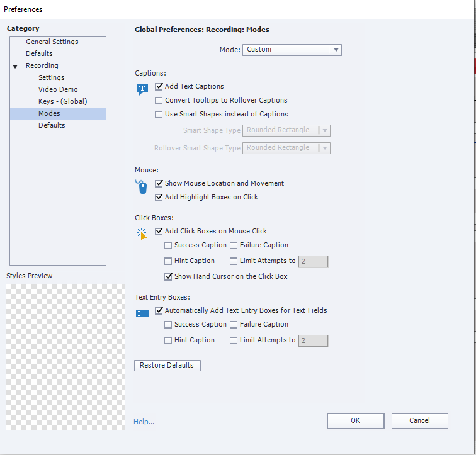Open the Help... link

(x=144, y=422)
